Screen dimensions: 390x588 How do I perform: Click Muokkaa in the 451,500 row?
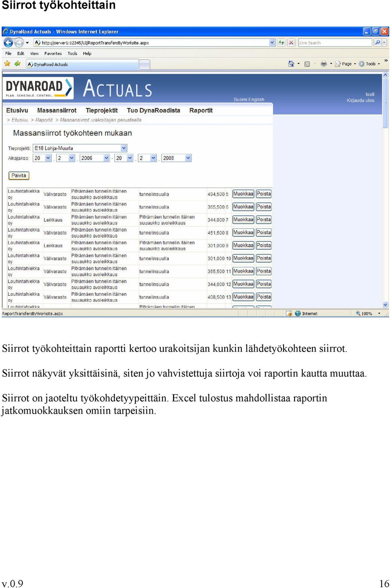(x=243, y=232)
